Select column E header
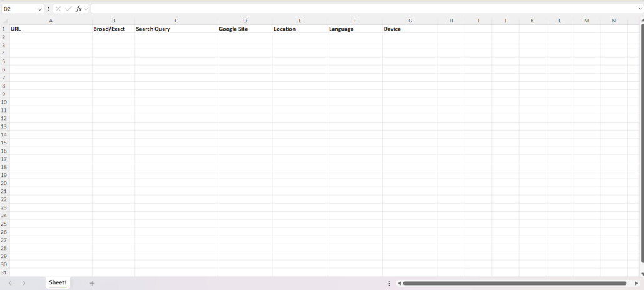The image size is (644, 290). (300, 21)
